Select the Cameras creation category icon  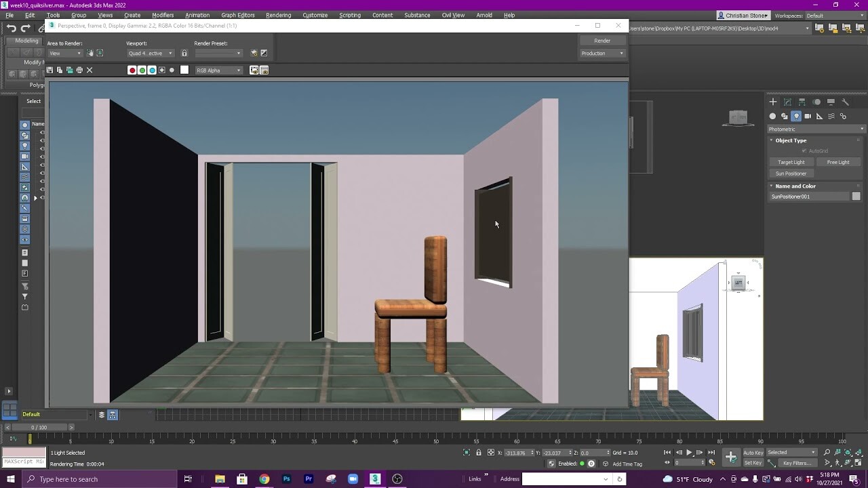coord(807,116)
